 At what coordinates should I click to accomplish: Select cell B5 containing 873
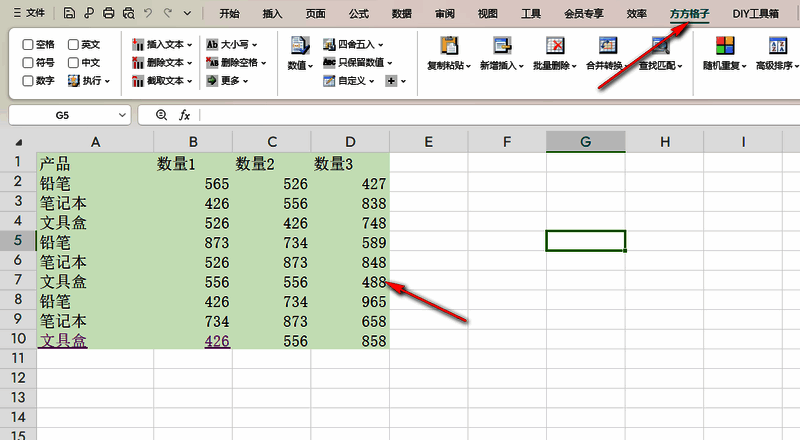(192, 240)
